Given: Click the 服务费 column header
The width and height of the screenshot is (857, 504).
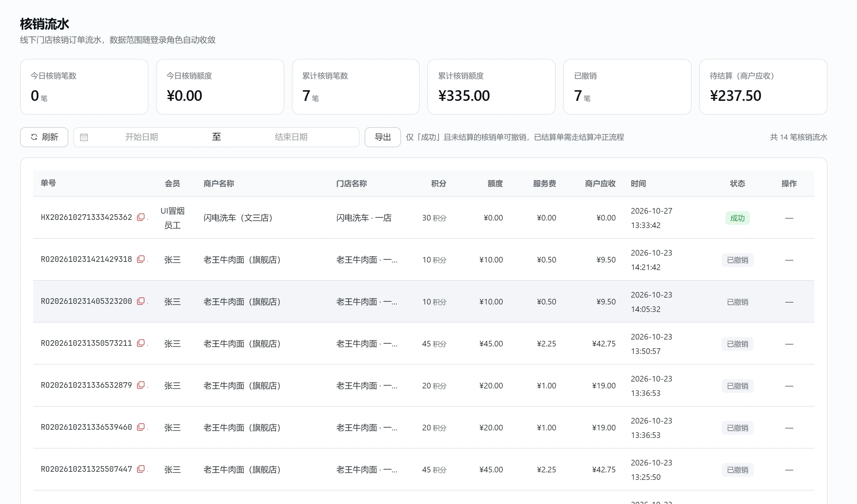Looking at the screenshot, I should pyautogui.click(x=544, y=184).
